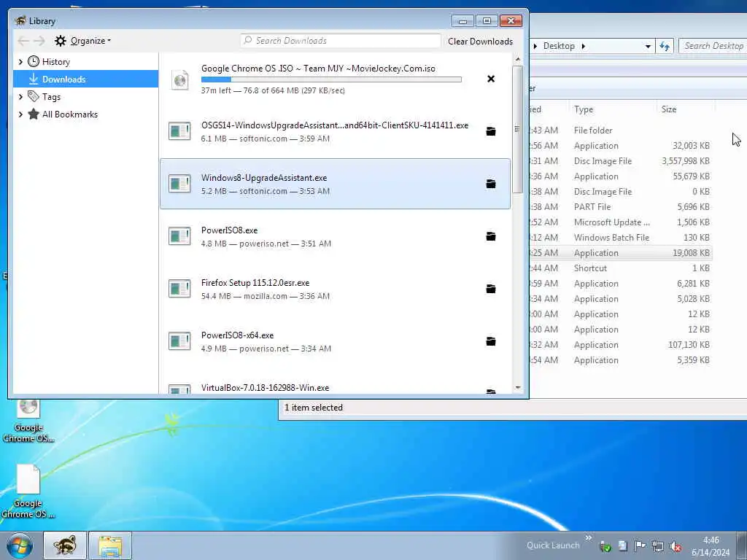Select Tags in the Library sidebar
747x560 pixels.
point(51,97)
